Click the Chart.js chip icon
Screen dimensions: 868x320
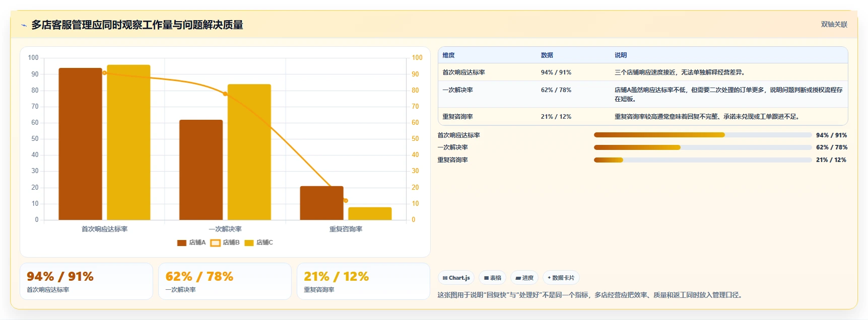point(445,278)
